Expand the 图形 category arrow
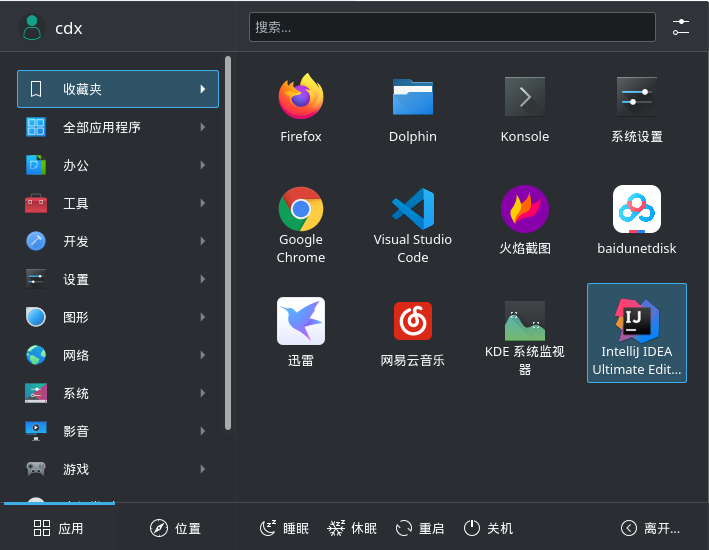Image resolution: width=709 pixels, height=550 pixels. click(203, 317)
